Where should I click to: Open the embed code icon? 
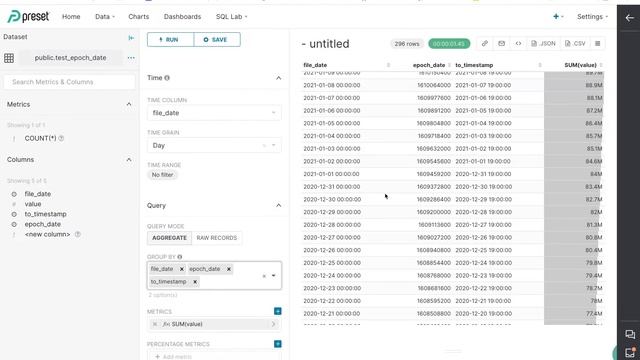coord(518,43)
